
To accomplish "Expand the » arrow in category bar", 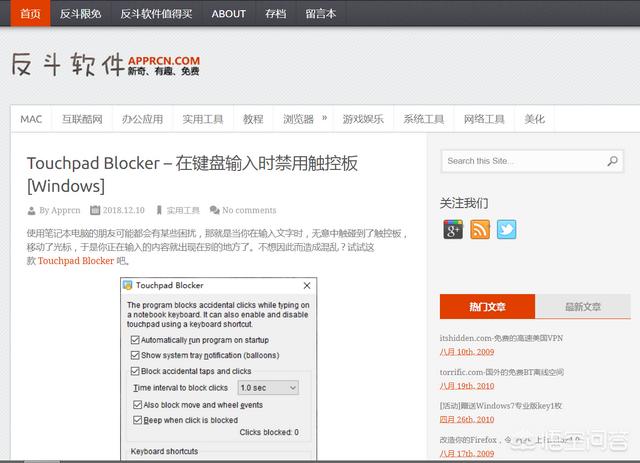I will pyautogui.click(x=324, y=118).
